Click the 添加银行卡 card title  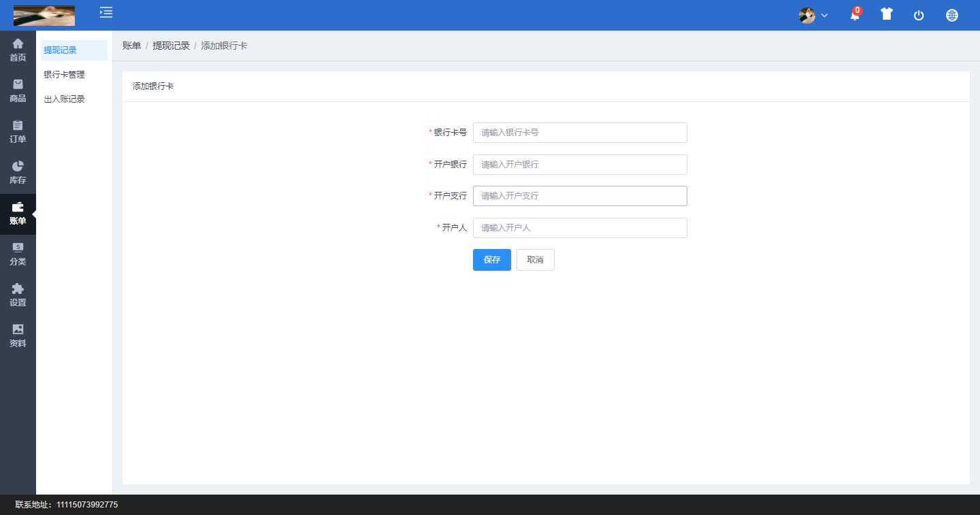(153, 86)
